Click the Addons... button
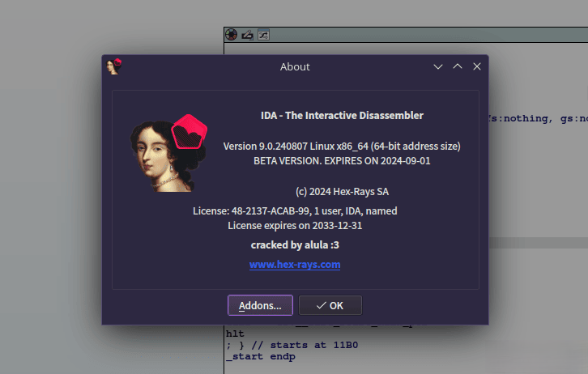 tap(260, 305)
